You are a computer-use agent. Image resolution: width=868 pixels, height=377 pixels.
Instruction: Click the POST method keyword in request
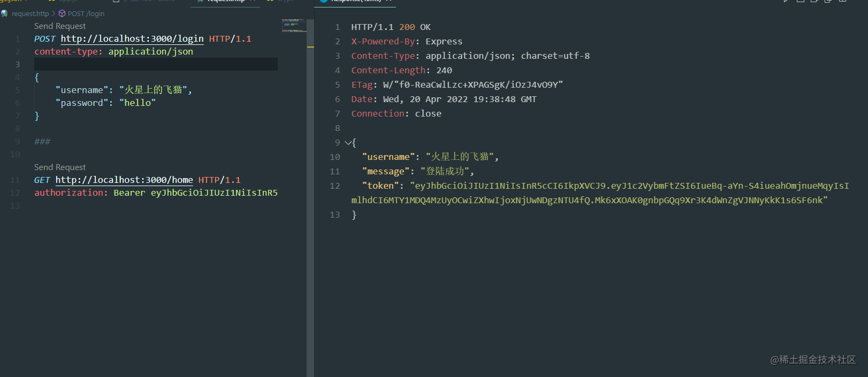click(45, 39)
